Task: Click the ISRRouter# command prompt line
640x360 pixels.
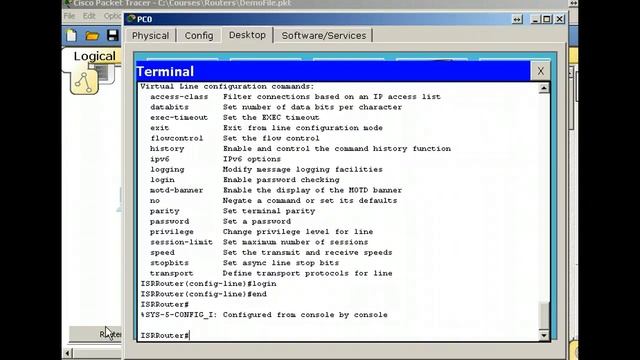Action: point(165,336)
